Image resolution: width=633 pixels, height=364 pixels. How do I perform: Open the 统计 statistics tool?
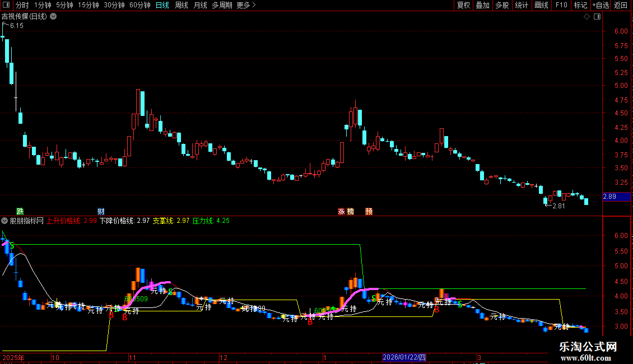pyautogui.click(x=521, y=5)
